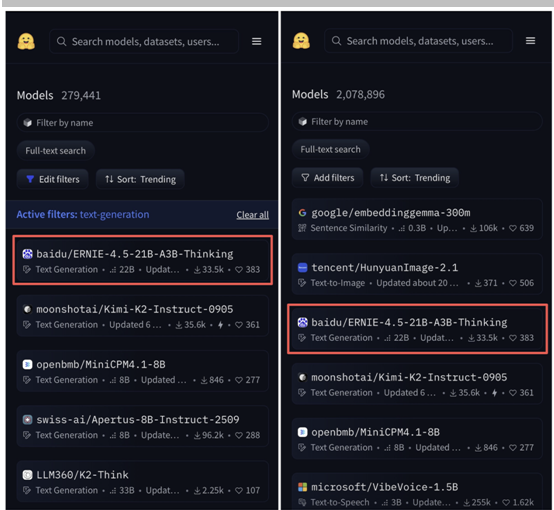Click the Tencent icon beside HunyuanImage-2.1
The height and width of the screenshot is (510, 554).
(x=302, y=268)
